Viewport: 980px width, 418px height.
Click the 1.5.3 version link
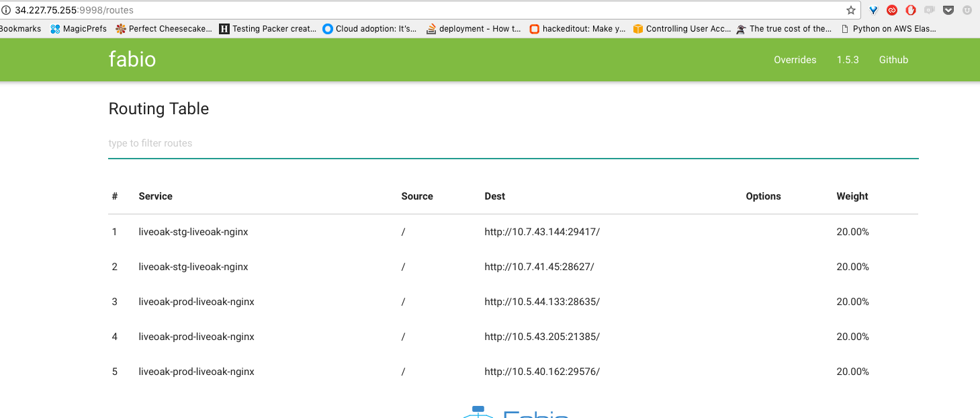point(848,60)
